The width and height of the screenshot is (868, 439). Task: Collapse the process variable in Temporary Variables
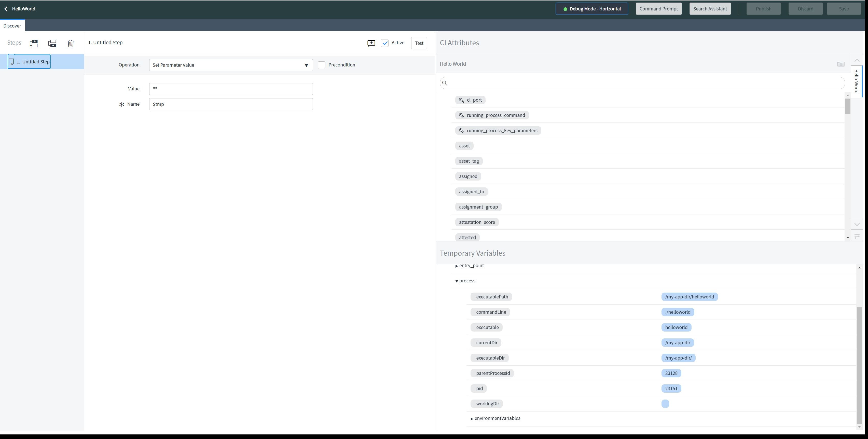click(457, 281)
